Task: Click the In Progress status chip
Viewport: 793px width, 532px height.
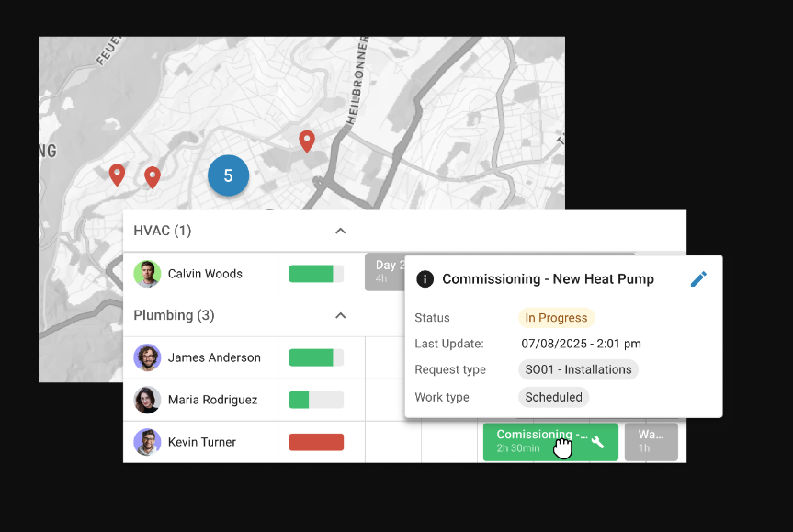Action: [x=556, y=318]
